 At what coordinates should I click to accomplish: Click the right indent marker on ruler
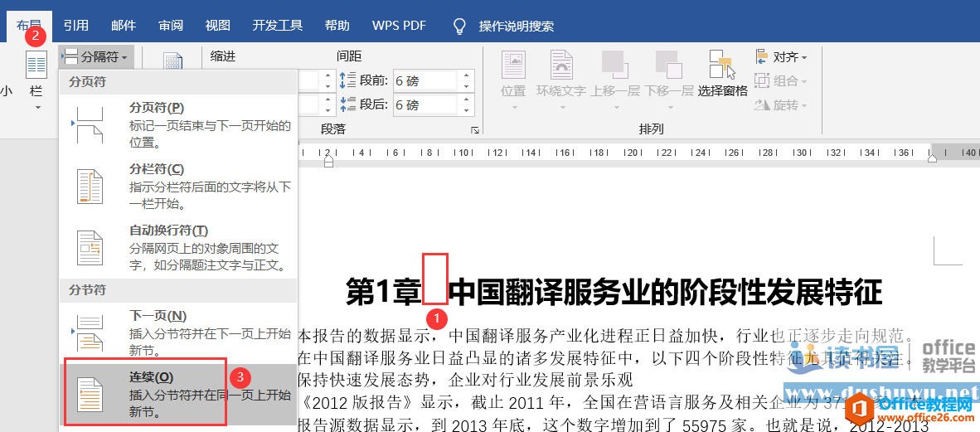pos(932,159)
